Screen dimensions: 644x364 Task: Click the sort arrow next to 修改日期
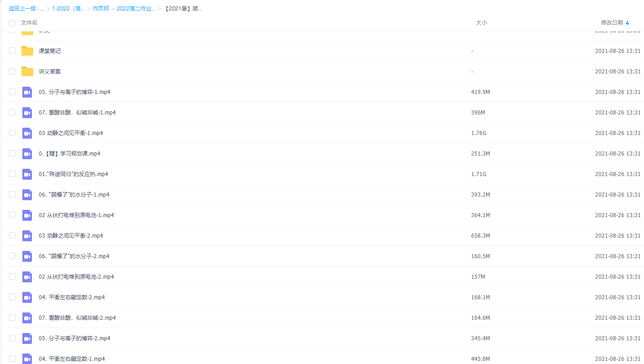click(628, 23)
